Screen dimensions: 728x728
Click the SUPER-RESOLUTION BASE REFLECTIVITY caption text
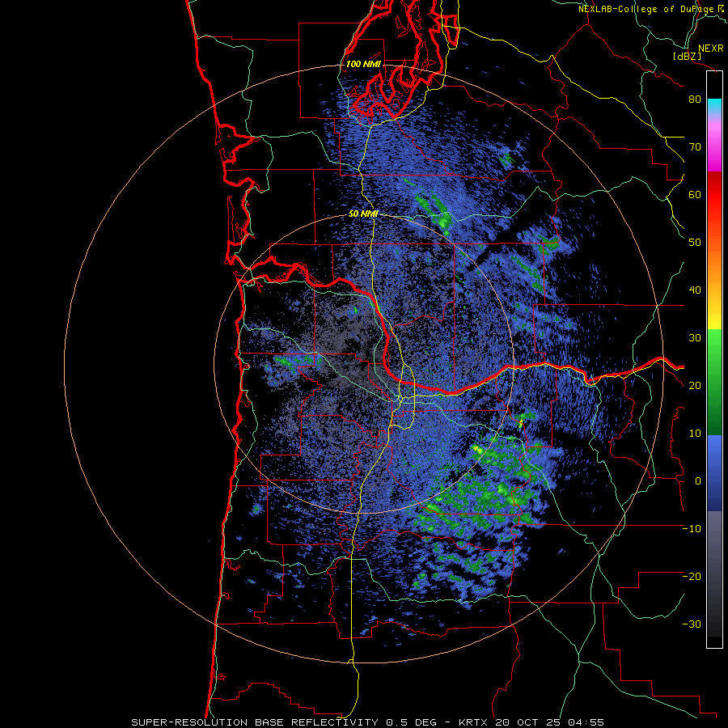(255, 722)
